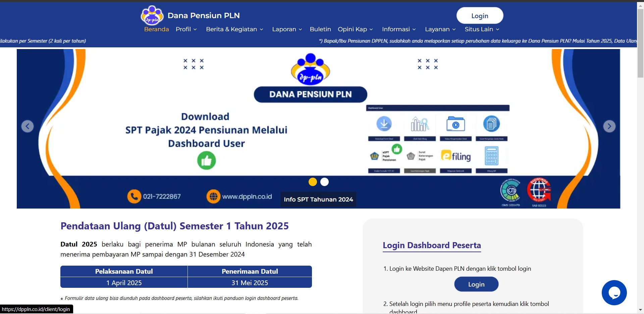Viewport: 644px width, 314px height.
Task: Go to the Beranda menu item
Action: pos(156,29)
